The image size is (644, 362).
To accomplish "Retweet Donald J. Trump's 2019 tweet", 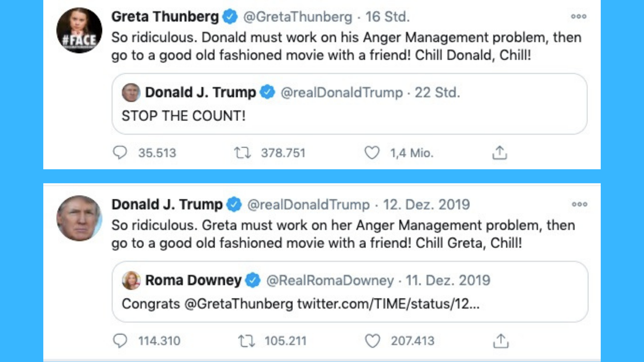I will (x=247, y=341).
